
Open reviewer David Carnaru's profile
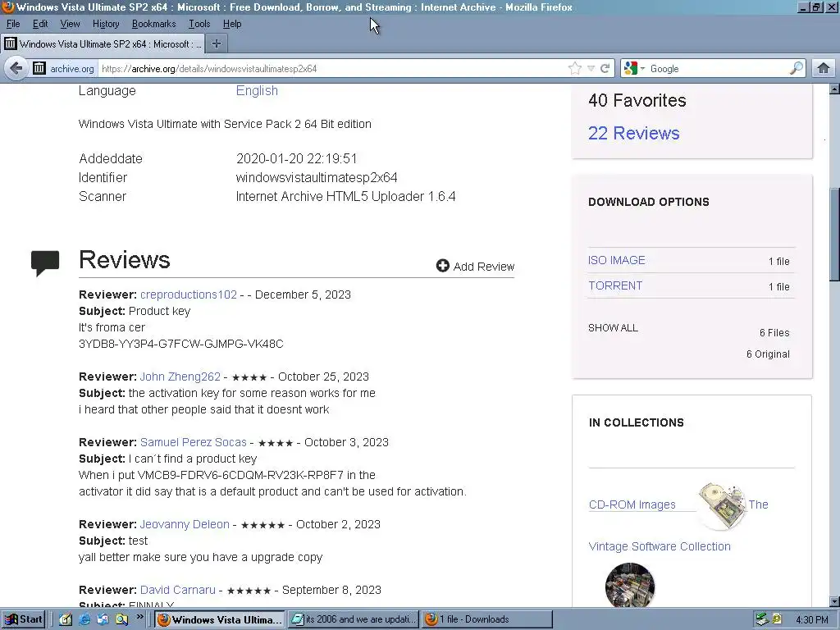178,590
